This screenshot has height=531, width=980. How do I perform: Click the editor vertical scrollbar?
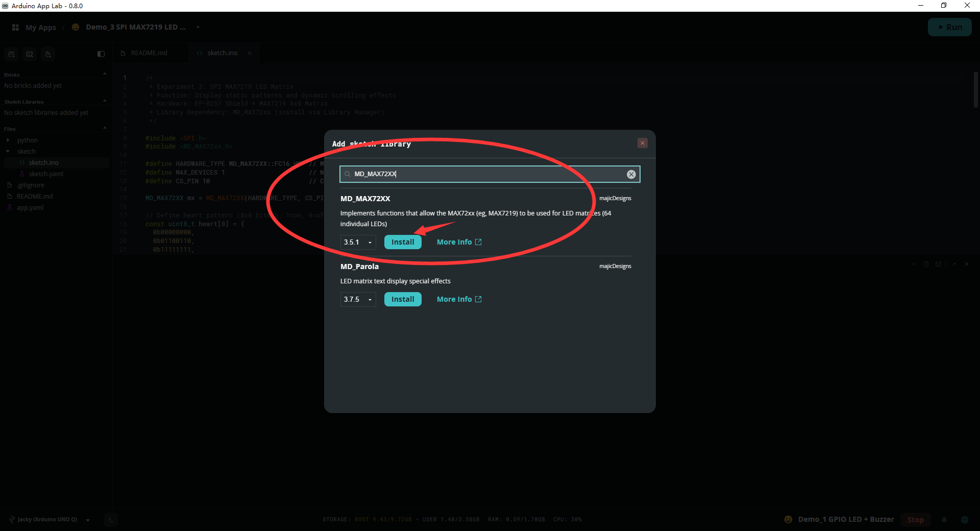(x=975, y=89)
